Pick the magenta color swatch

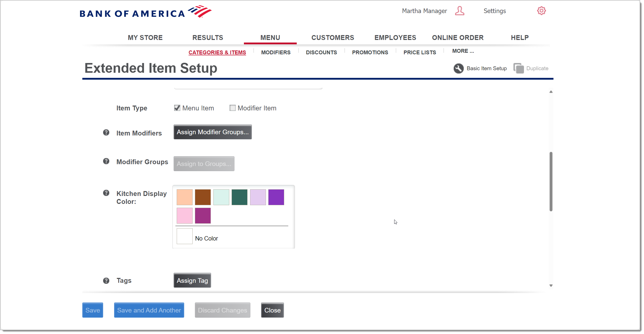203,216
